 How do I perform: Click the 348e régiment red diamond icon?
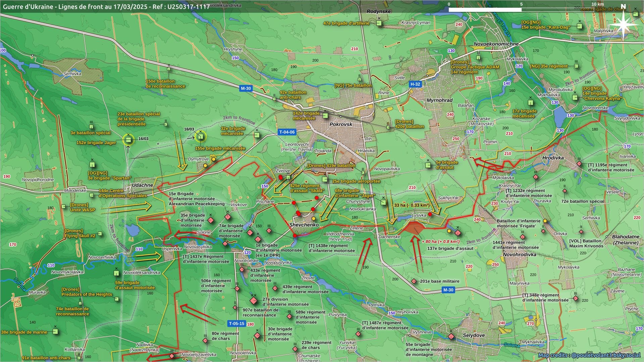(576, 298)
